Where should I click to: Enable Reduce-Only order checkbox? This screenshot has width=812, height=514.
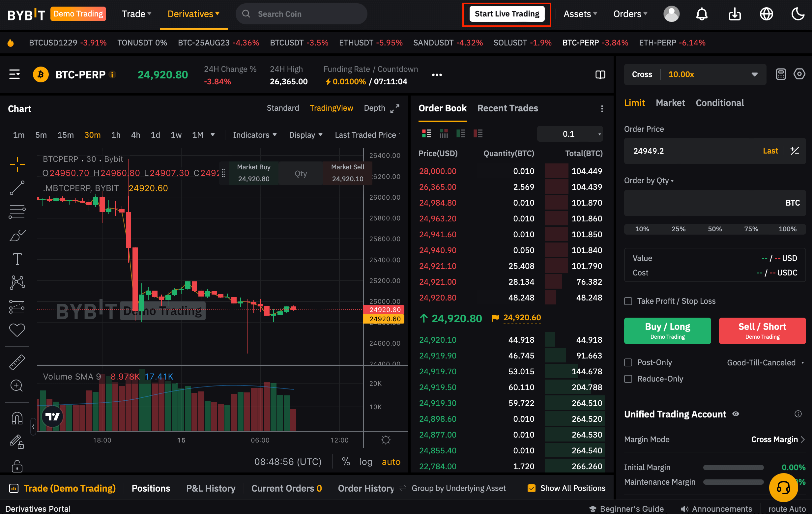628,378
